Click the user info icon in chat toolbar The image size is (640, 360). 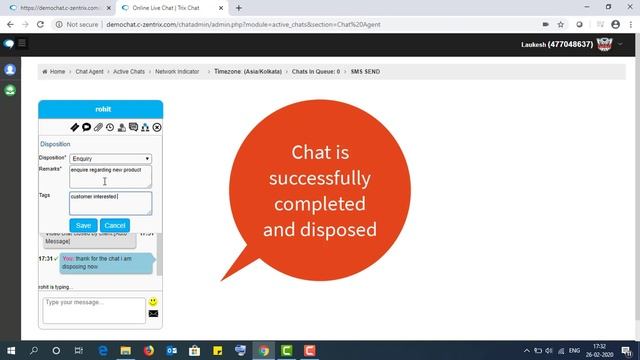pyautogui.click(x=122, y=127)
